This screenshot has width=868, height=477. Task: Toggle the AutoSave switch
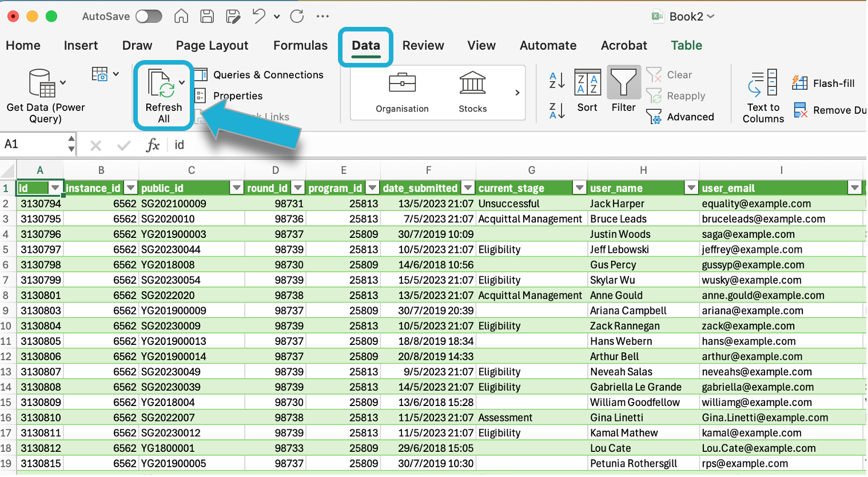click(x=149, y=17)
